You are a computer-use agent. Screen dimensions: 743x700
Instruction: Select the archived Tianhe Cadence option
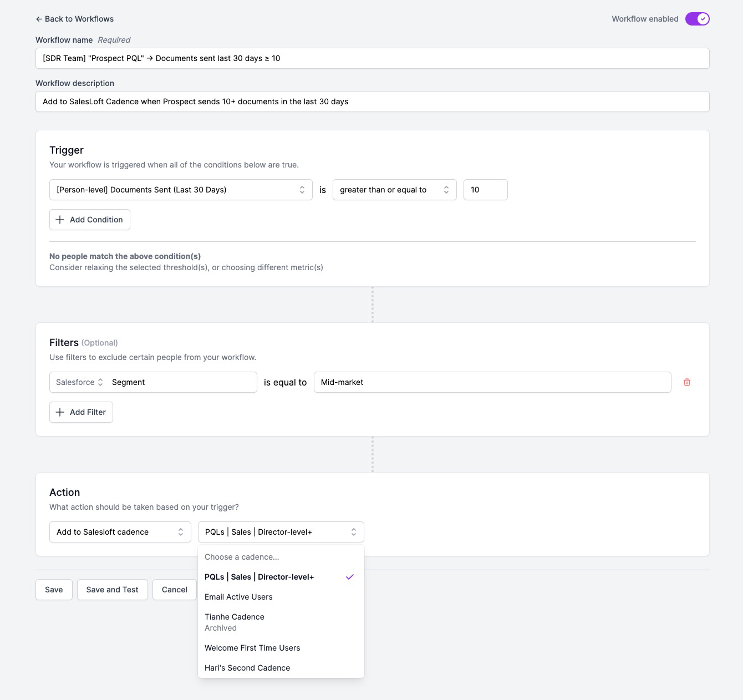(235, 622)
